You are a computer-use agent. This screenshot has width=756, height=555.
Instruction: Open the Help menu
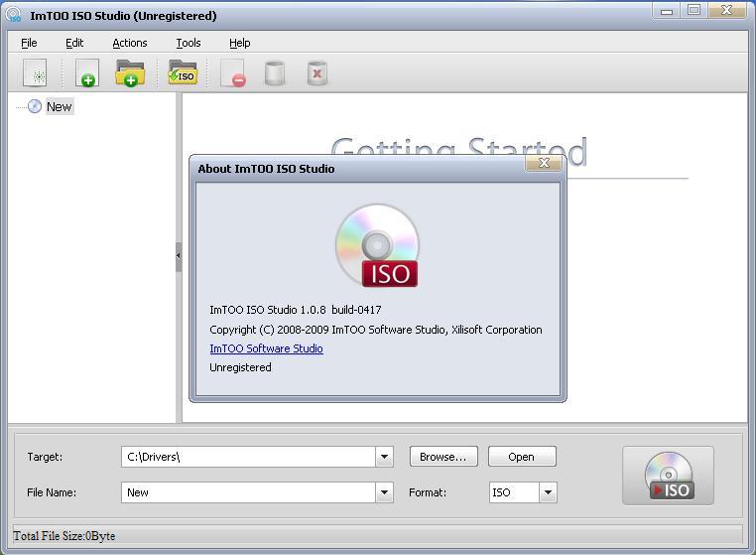point(240,43)
